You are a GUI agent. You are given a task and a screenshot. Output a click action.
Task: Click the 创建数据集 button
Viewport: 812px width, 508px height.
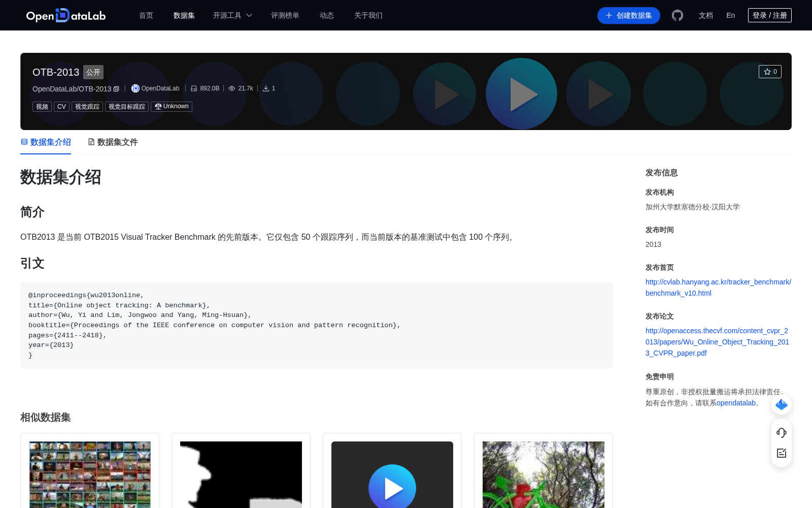click(x=629, y=15)
